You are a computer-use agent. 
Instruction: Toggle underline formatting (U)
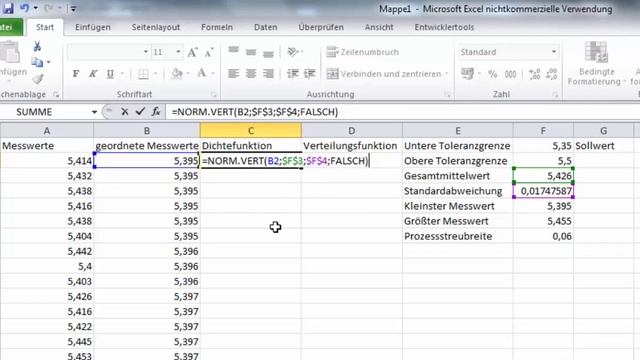click(110, 74)
